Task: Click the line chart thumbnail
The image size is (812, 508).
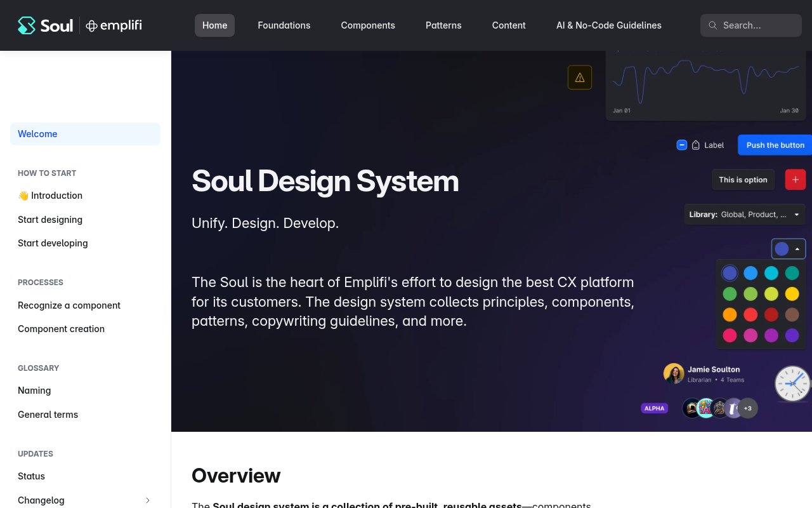Action: (x=705, y=85)
